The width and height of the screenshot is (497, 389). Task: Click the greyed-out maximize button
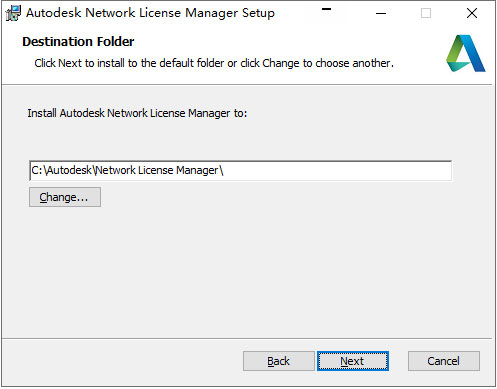click(426, 13)
